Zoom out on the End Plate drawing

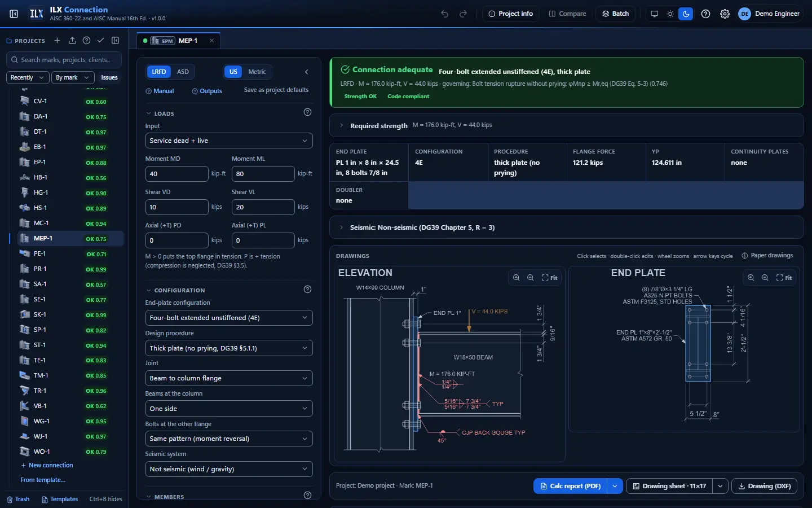coord(765,278)
